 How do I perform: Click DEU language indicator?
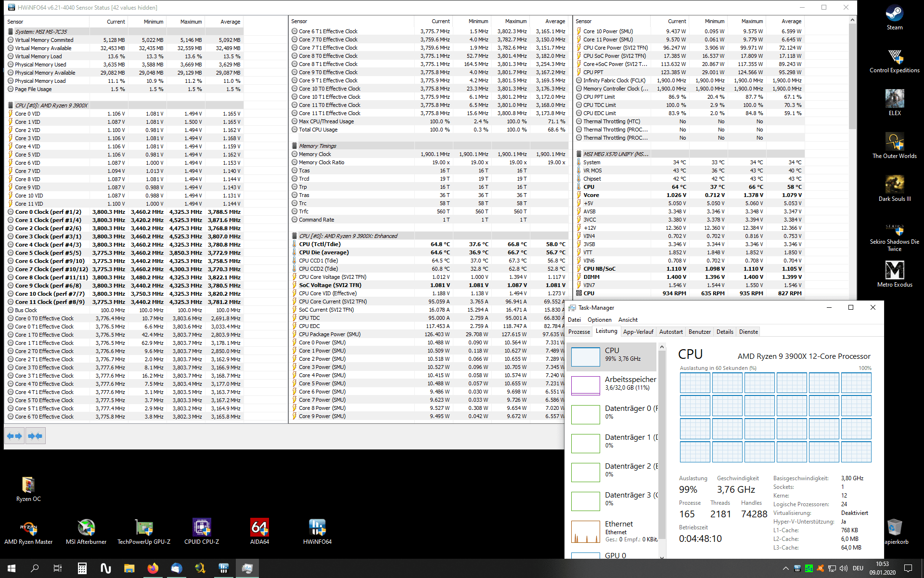(858, 568)
